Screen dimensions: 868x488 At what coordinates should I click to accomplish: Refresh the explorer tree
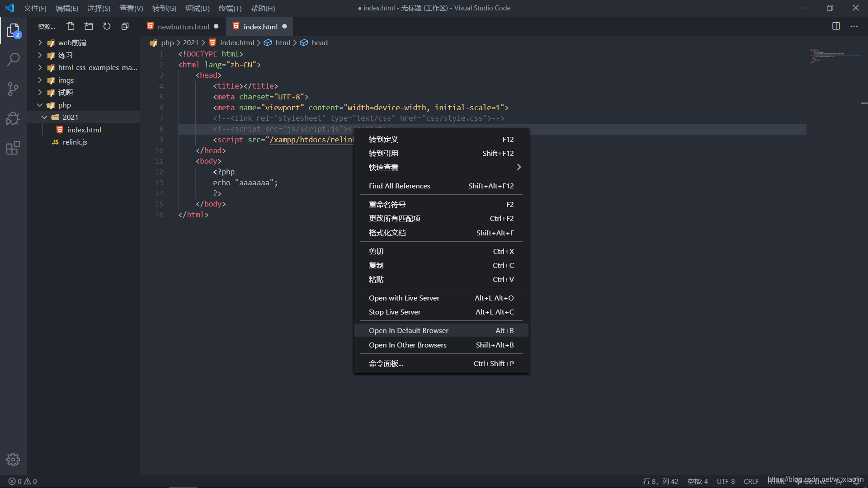click(107, 26)
